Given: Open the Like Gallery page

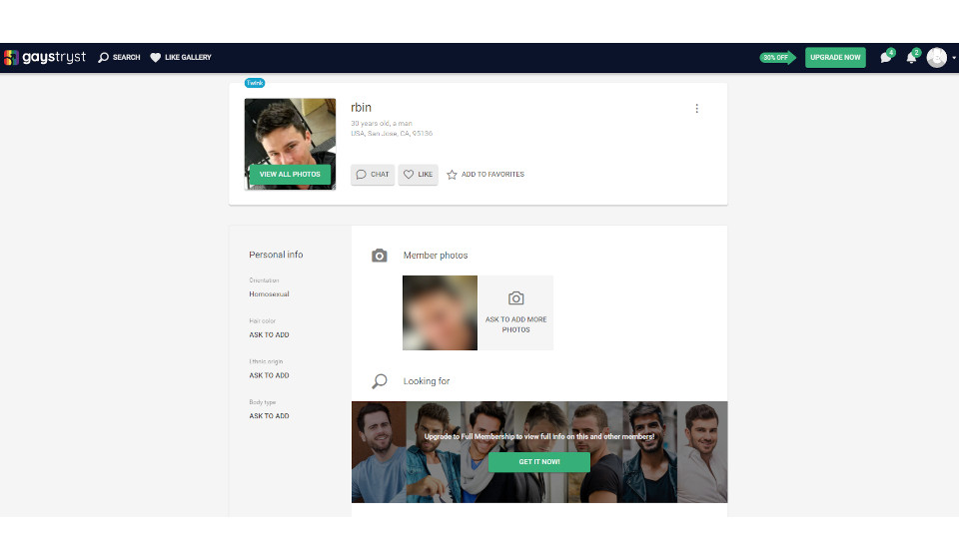Looking at the screenshot, I should click(x=181, y=58).
